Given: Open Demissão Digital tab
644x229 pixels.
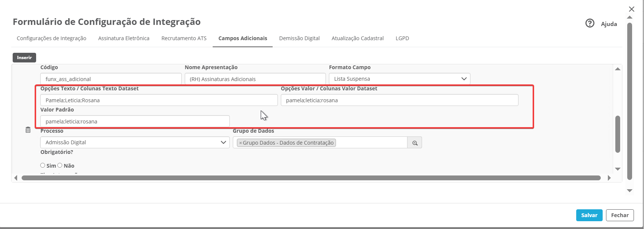Looking at the screenshot, I should (x=299, y=38).
